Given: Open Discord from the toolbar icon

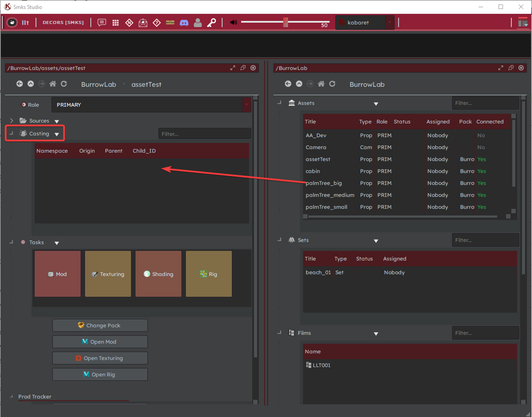Looking at the screenshot, I should point(184,23).
